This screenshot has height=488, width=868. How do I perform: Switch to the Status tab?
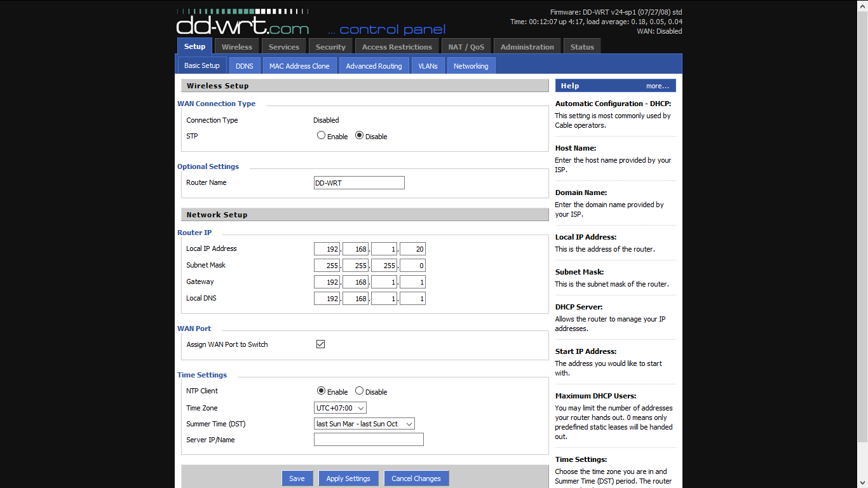[x=582, y=46]
